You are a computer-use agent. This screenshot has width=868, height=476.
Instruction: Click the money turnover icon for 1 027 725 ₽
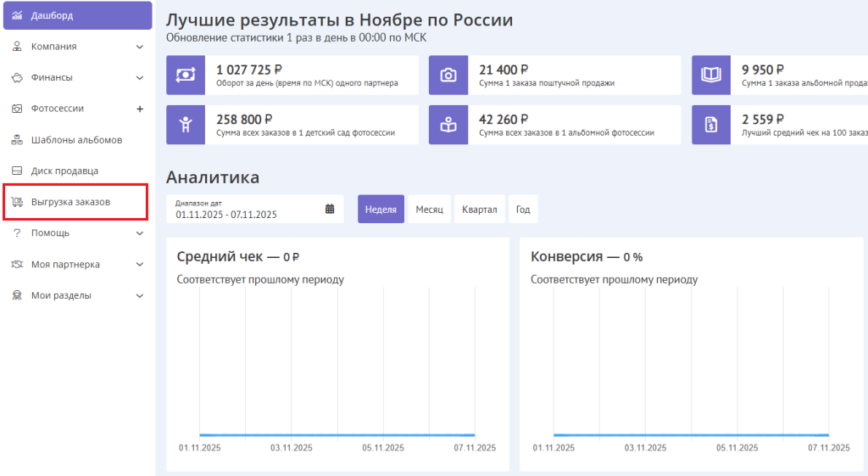186,76
